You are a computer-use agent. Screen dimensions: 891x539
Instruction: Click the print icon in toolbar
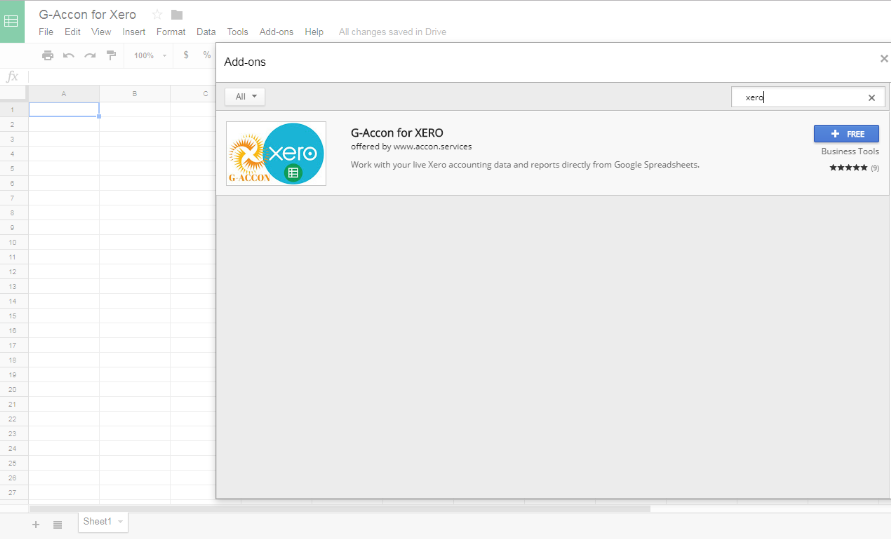click(x=48, y=55)
